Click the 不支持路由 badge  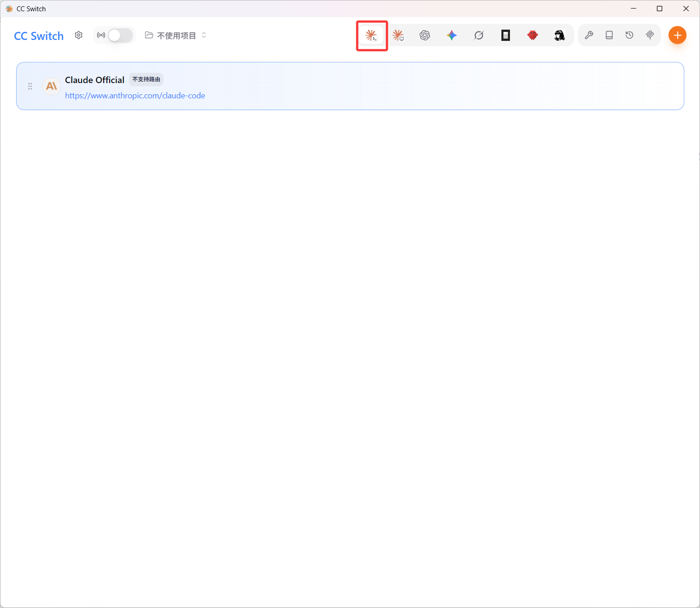pos(146,79)
